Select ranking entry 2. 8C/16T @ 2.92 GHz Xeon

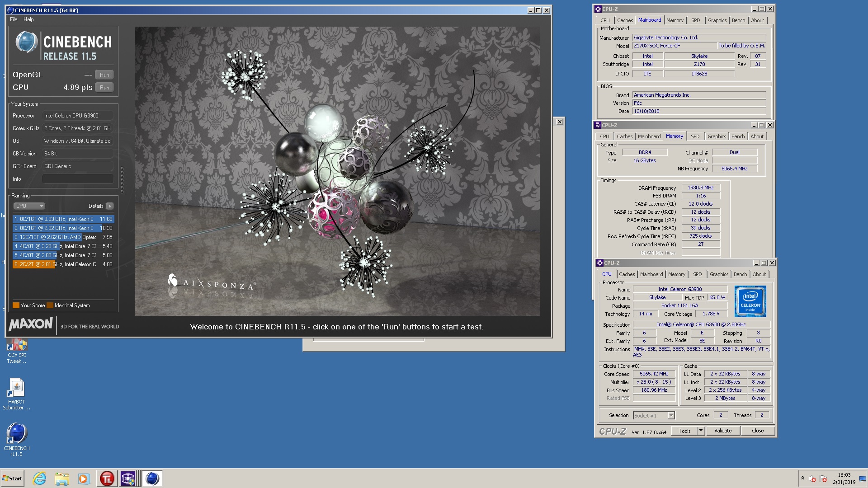(x=63, y=228)
